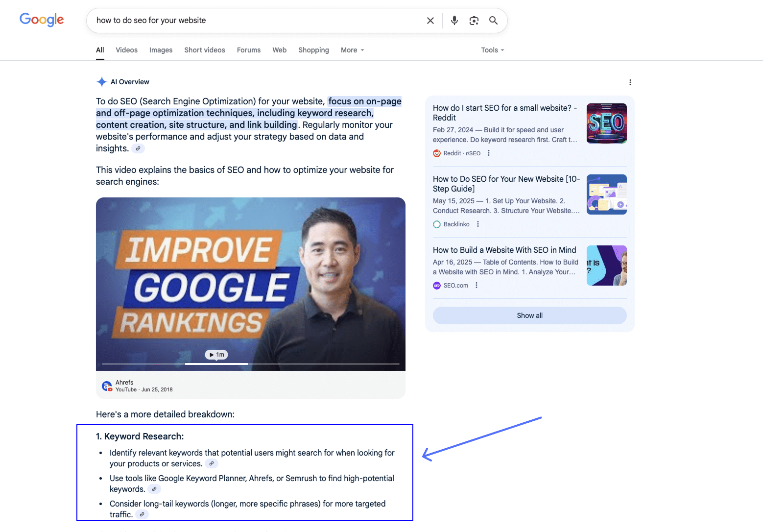Open the source chip after 'keywords.'
The width and height of the screenshot is (763, 532).
coord(154,489)
